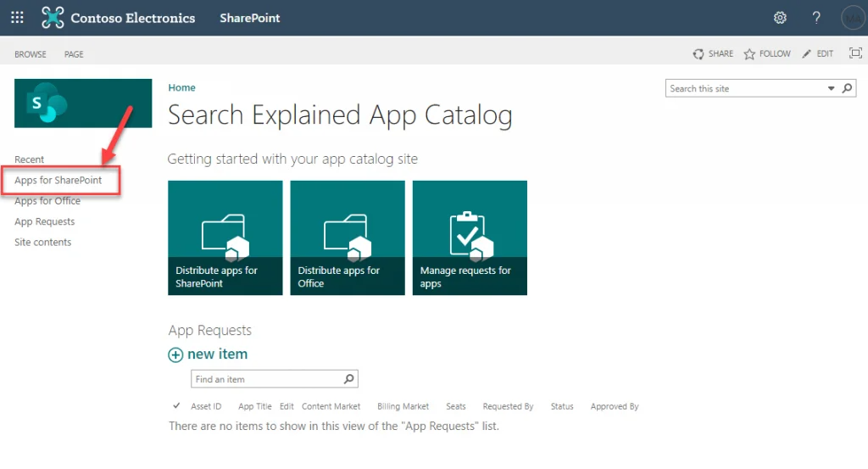Click the plus icon beside new item
Screen dimensions: 868x469
(175, 355)
